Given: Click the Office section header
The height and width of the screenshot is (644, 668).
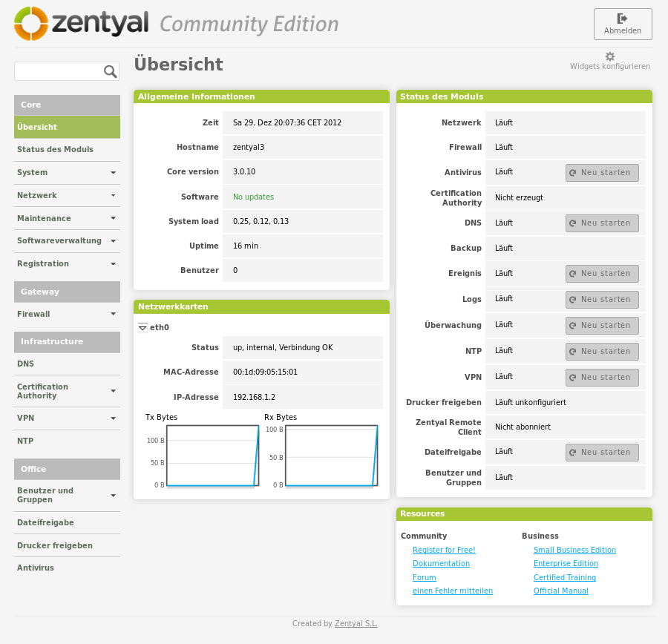Looking at the screenshot, I should click(x=67, y=469).
